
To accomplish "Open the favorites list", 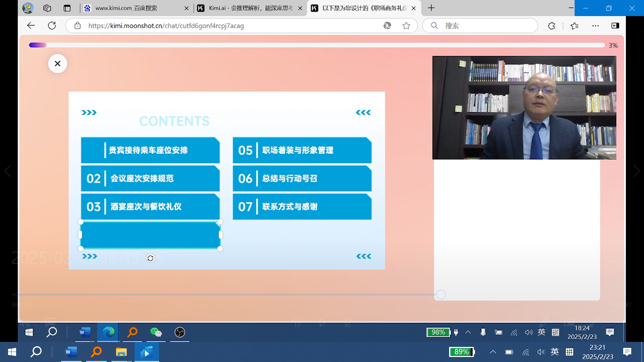I will click(575, 25).
